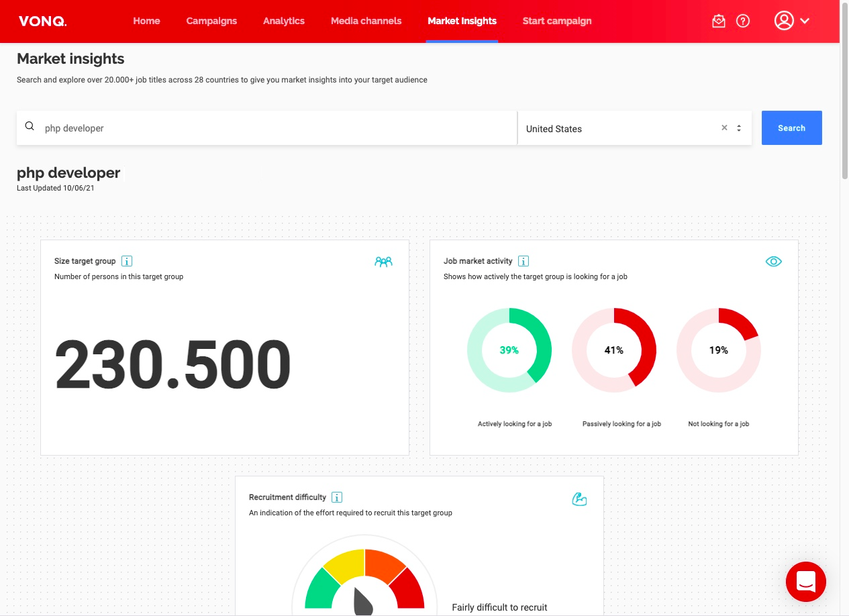Click the eye icon in Job market activity
The image size is (849, 616).
coord(774,262)
